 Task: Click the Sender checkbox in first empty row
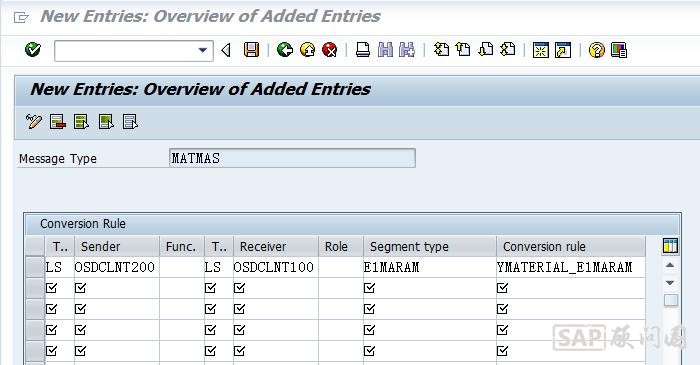(x=80, y=288)
